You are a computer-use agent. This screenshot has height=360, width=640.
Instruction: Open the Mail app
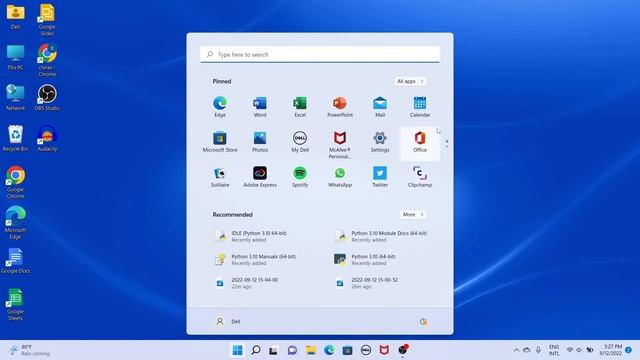[x=380, y=107]
